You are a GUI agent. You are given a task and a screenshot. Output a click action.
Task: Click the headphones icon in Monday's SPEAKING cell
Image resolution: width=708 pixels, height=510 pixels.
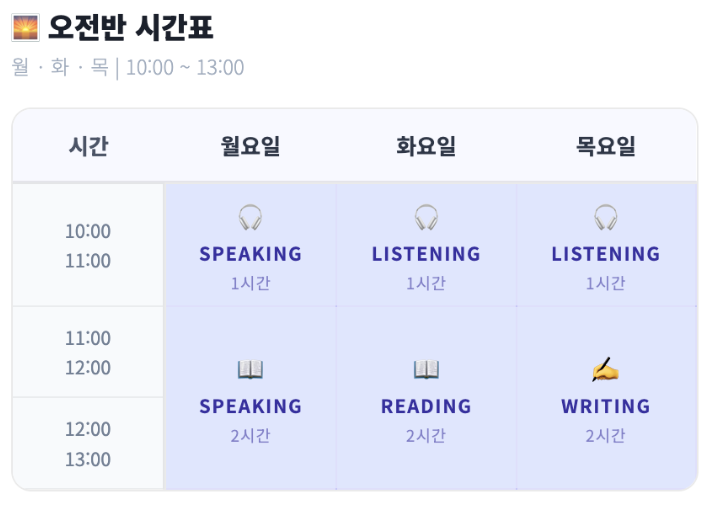250,217
